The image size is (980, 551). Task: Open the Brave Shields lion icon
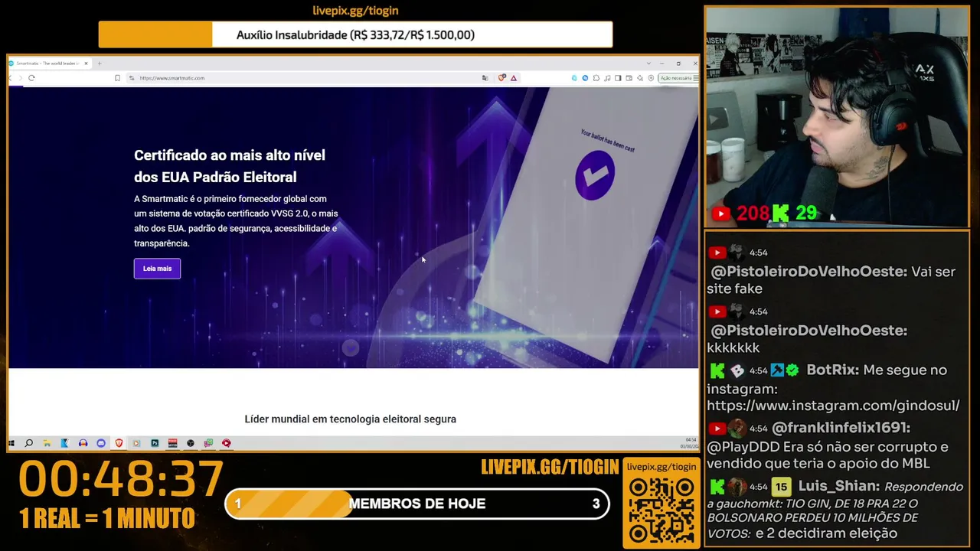(501, 78)
